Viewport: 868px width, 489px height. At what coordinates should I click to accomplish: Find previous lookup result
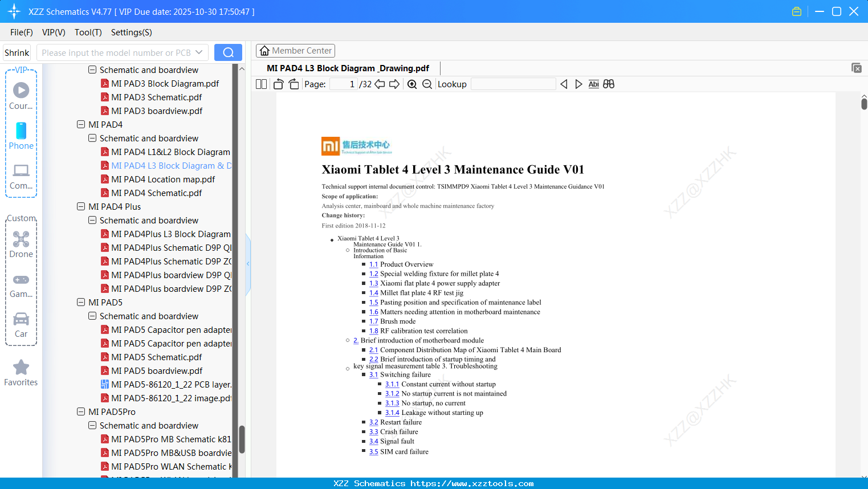pos(564,84)
